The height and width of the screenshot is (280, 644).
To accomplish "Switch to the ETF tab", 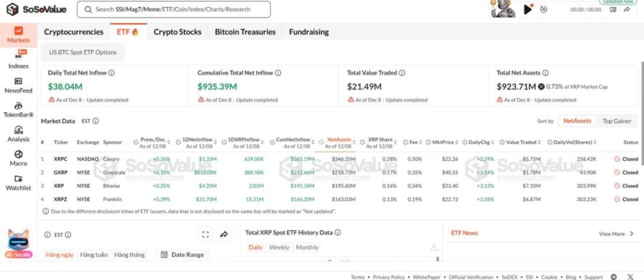I will tap(128, 32).
